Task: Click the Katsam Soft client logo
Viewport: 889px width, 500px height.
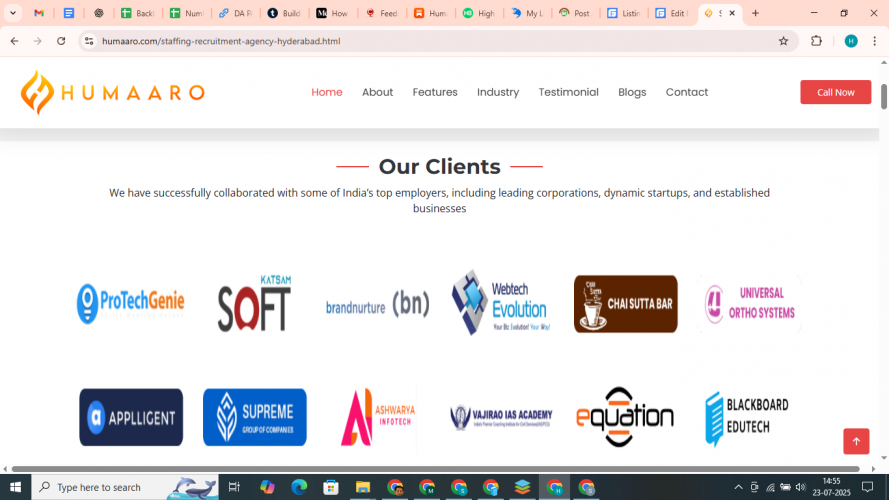Action: (255, 303)
